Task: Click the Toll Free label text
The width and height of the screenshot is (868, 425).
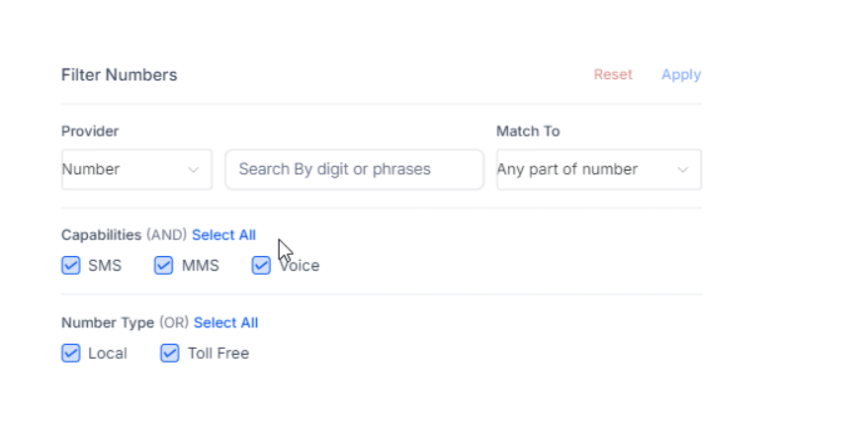Action: (218, 353)
